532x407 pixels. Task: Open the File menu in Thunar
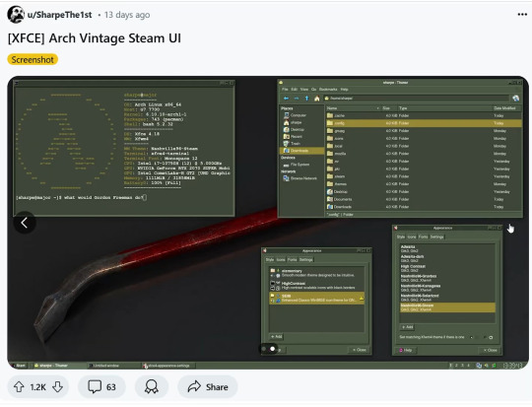(285, 90)
